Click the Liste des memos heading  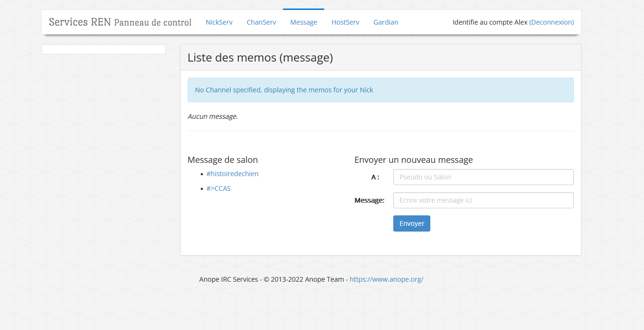click(x=260, y=58)
